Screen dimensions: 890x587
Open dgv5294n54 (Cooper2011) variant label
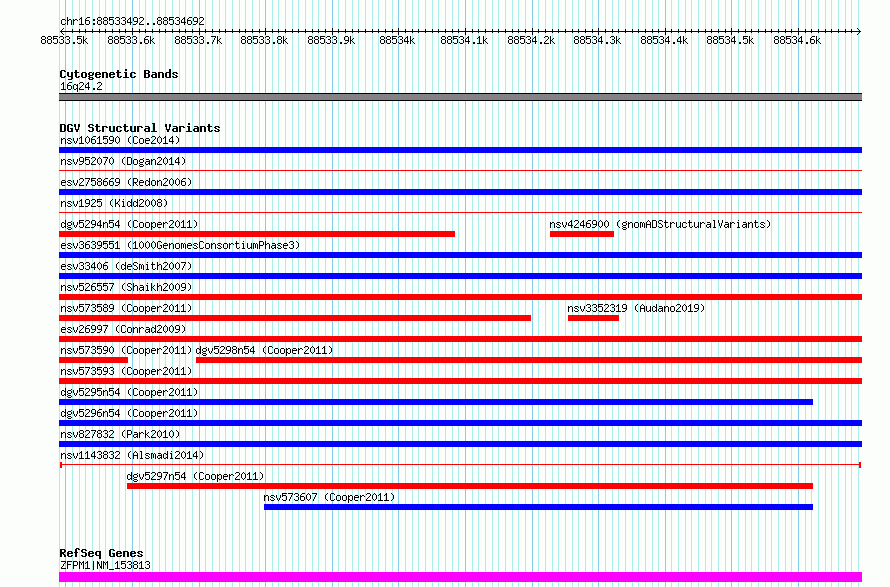[x=129, y=224]
